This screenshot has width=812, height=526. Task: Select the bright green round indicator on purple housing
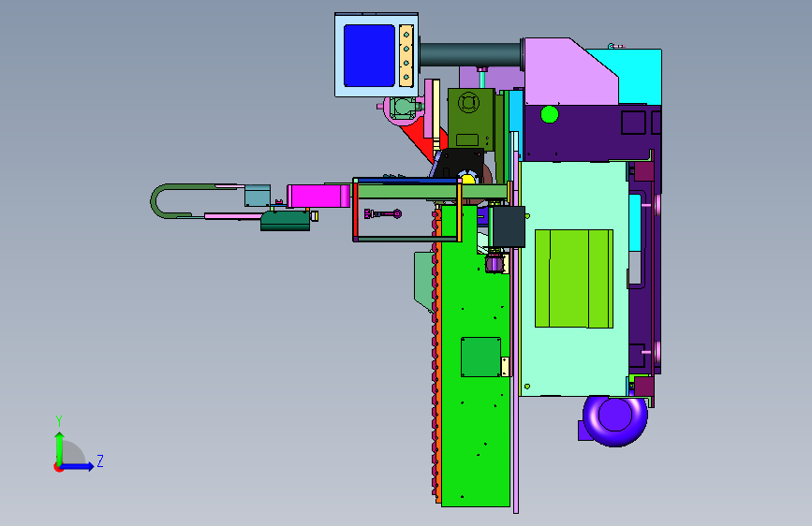[x=550, y=114]
